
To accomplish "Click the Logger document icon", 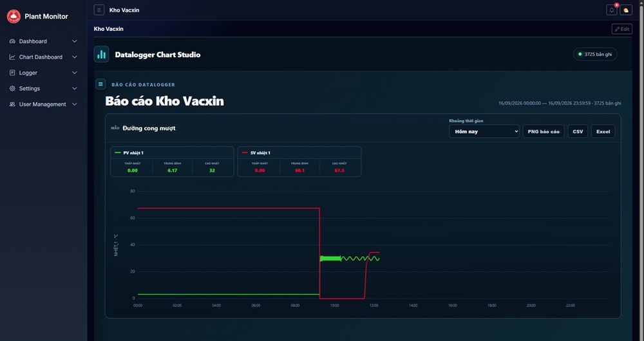I will pyautogui.click(x=12, y=73).
